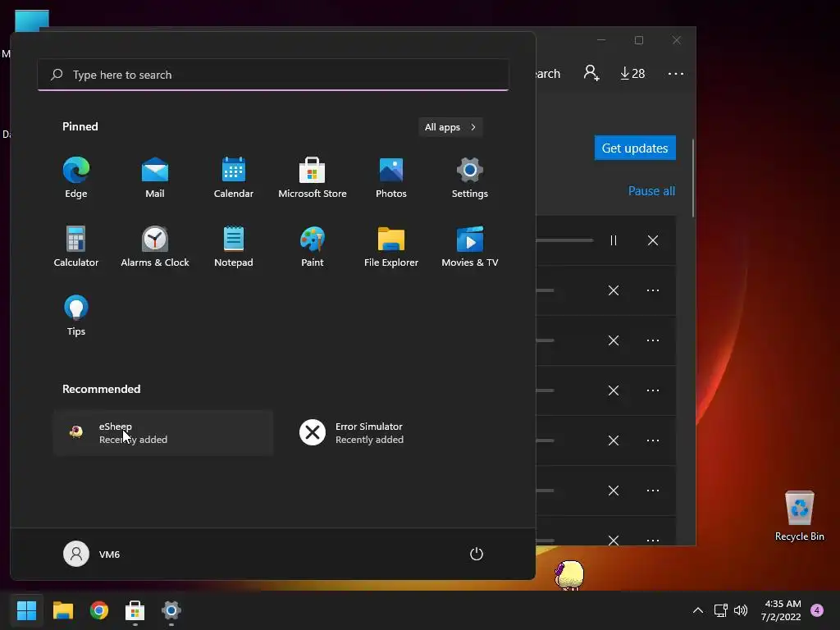This screenshot has height=630, width=840.
Task: Click the Store window scrollbar
Action: (693, 178)
